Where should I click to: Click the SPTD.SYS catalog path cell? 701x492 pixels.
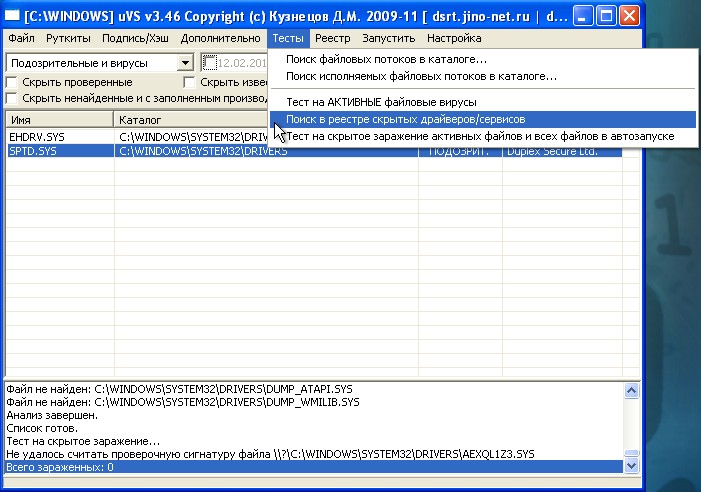pyautogui.click(x=266, y=151)
